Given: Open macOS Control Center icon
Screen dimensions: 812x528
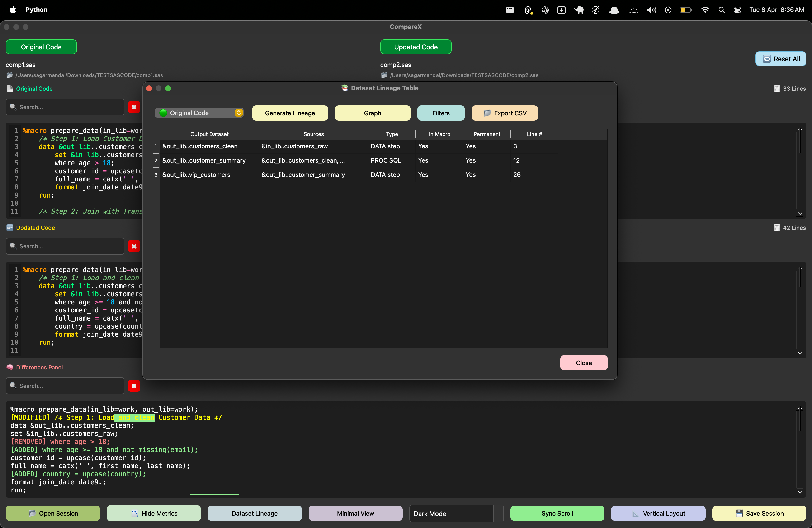Looking at the screenshot, I should pyautogui.click(x=737, y=9).
